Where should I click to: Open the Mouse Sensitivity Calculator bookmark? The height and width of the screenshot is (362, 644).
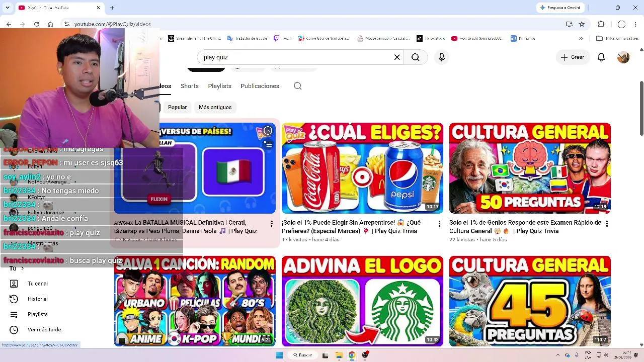[383, 38]
